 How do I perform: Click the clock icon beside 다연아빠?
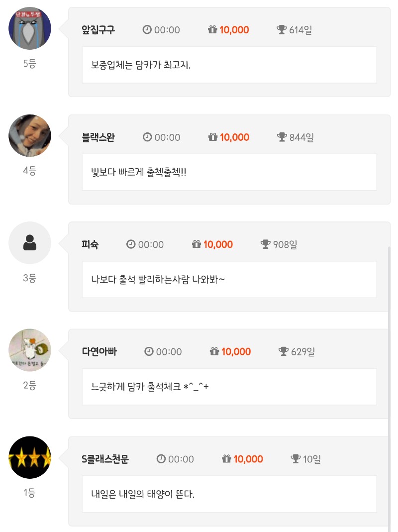pyautogui.click(x=149, y=352)
